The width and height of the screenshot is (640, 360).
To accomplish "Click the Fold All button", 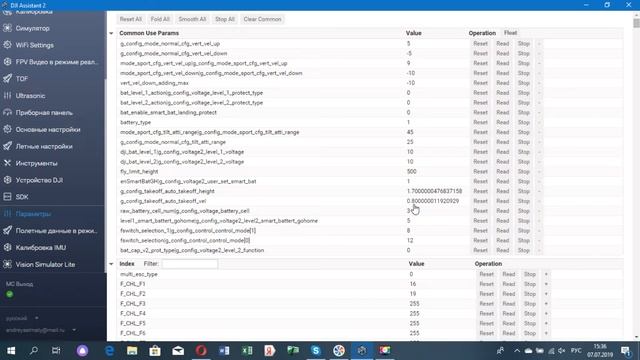I will pyautogui.click(x=160, y=19).
